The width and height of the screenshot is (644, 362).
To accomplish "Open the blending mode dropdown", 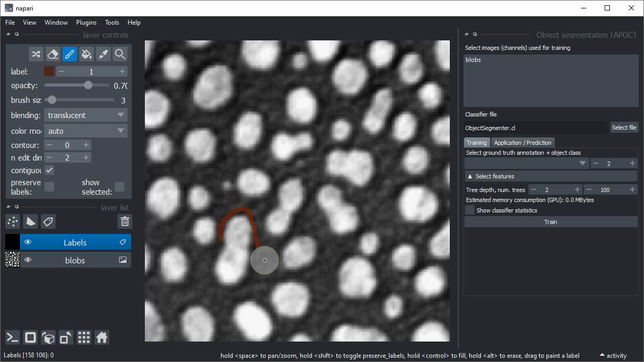I will (x=86, y=115).
